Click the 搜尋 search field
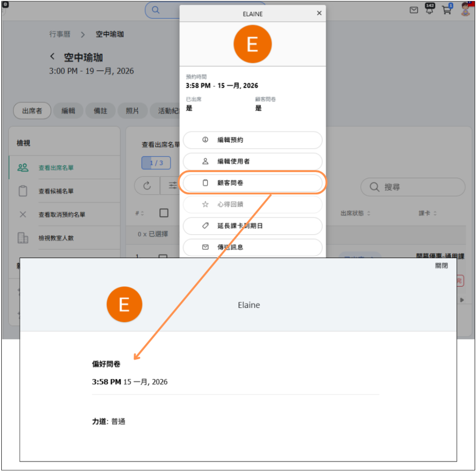Viewport: 476px width, 471px height. [x=413, y=187]
